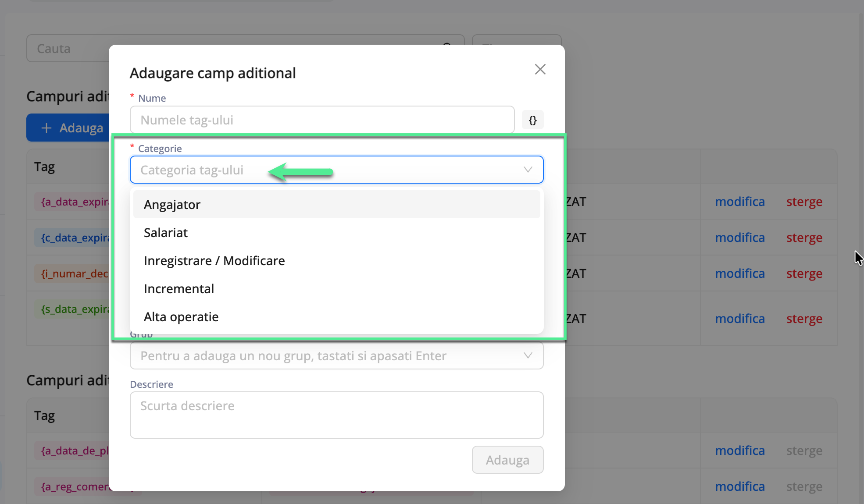864x504 pixels.
Task: Open the Categoria tag-ului combo box
Action: (329, 170)
